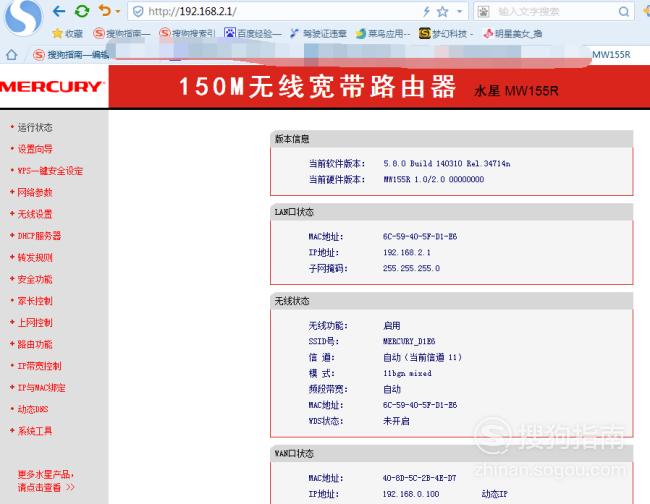Open the dropdown next to undo icon
The width and height of the screenshot is (650, 504).
[x=118, y=12]
